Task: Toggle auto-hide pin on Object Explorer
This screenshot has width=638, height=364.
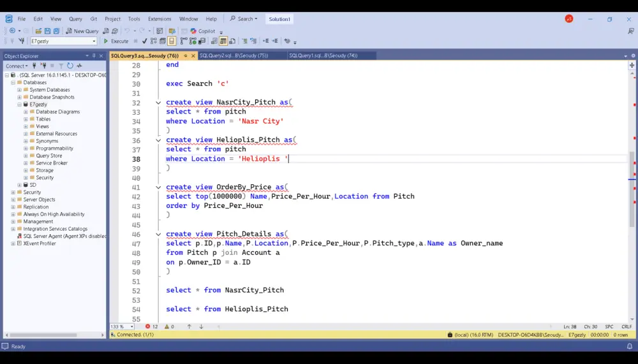Action: click(x=94, y=56)
